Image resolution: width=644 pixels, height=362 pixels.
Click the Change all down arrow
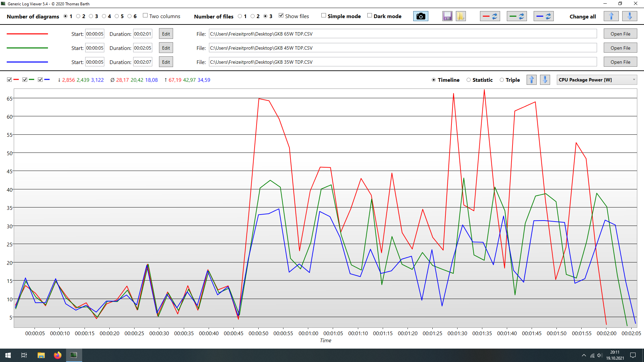click(630, 16)
